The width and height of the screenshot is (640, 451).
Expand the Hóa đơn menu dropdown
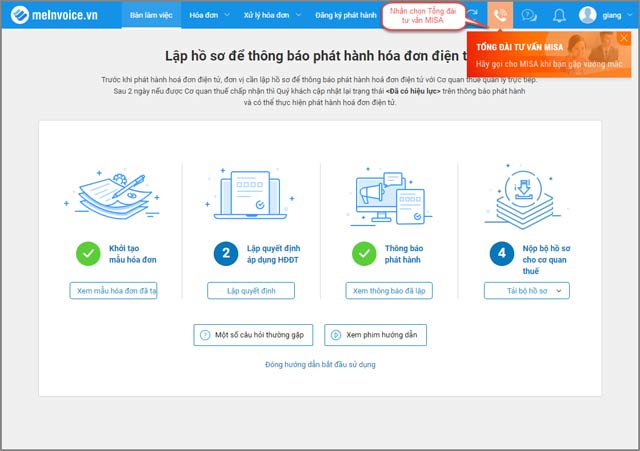point(227,15)
